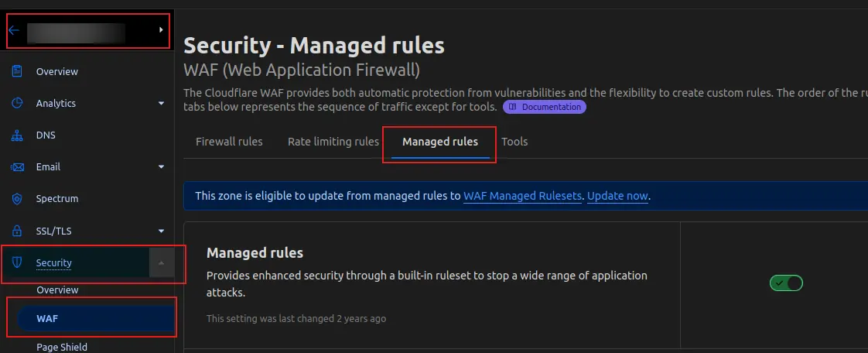Screen dimensions: 868x353
Task: Click the DNS network icon
Action: click(x=17, y=135)
